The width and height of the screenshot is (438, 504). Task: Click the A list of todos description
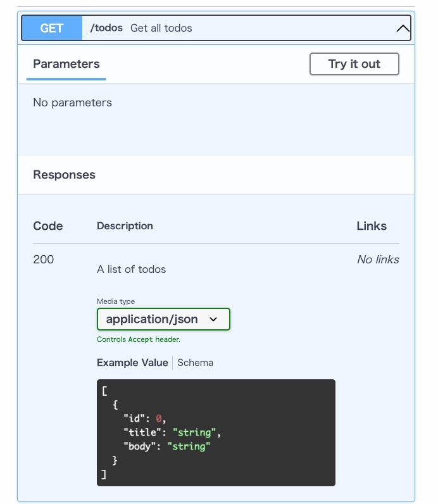tap(132, 269)
